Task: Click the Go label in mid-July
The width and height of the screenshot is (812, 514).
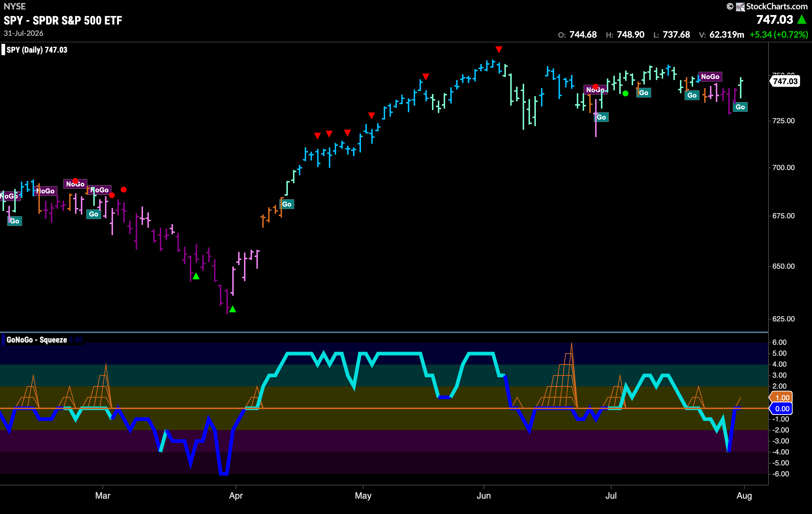Action: pyautogui.click(x=692, y=95)
